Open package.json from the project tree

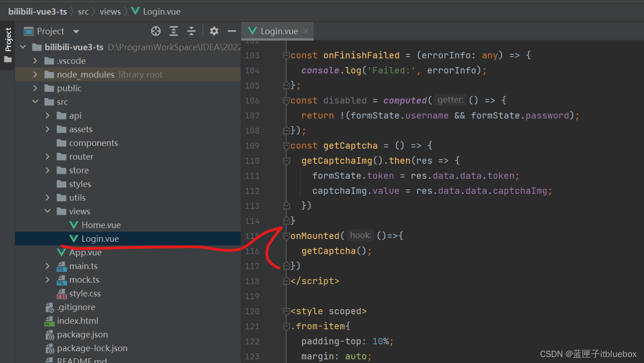pos(82,334)
